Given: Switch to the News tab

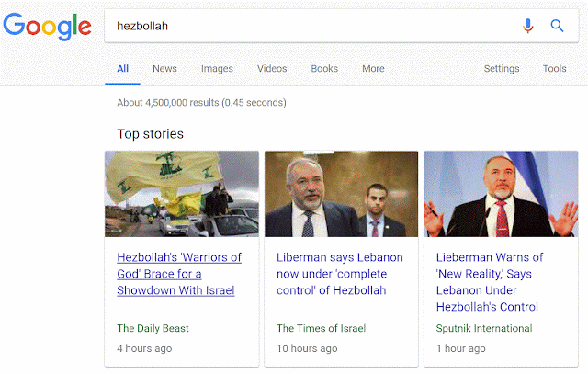Looking at the screenshot, I should click(x=164, y=69).
